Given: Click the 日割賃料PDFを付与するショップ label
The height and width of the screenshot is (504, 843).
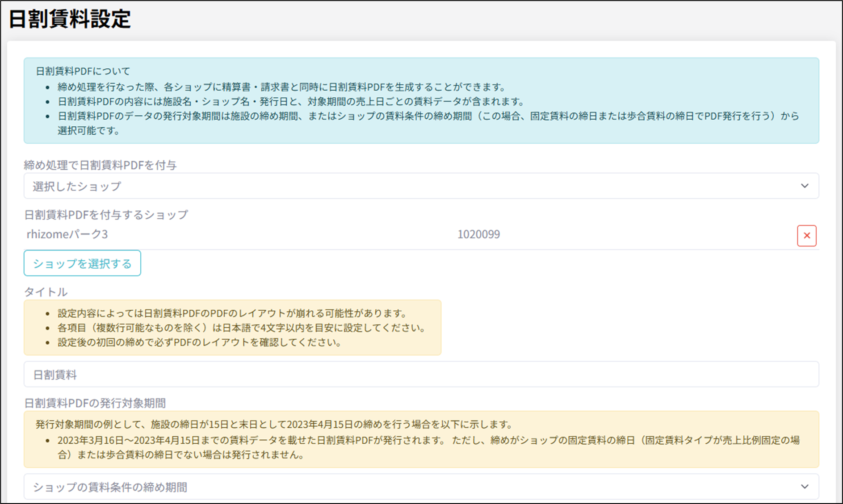Looking at the screenshot, I should (106, 215).
